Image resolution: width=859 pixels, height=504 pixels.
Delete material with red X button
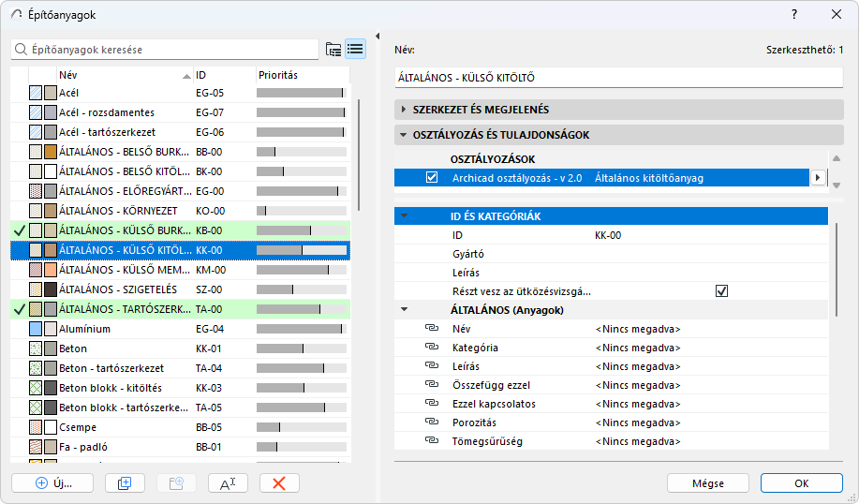(278, 482)
